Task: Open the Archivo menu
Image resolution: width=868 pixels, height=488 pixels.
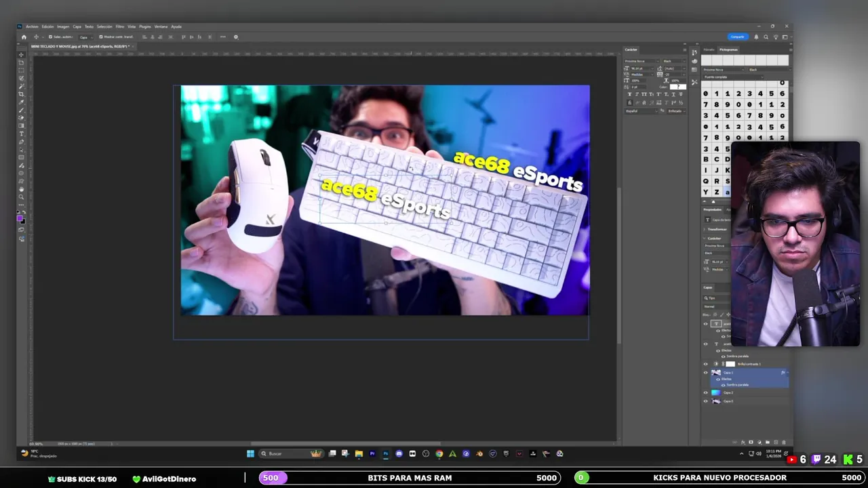Action: [32, 27]
